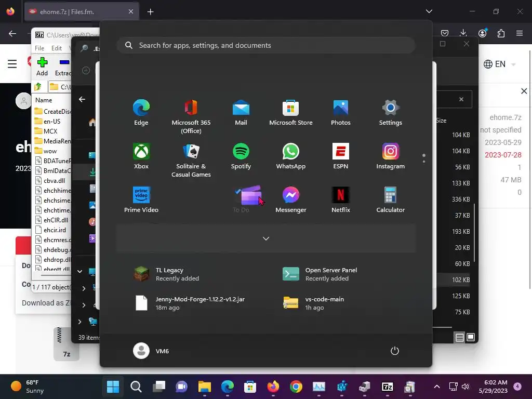532x399 pixels.
Task: Open Firefox account icon
Action: click(x=482, y=33)
